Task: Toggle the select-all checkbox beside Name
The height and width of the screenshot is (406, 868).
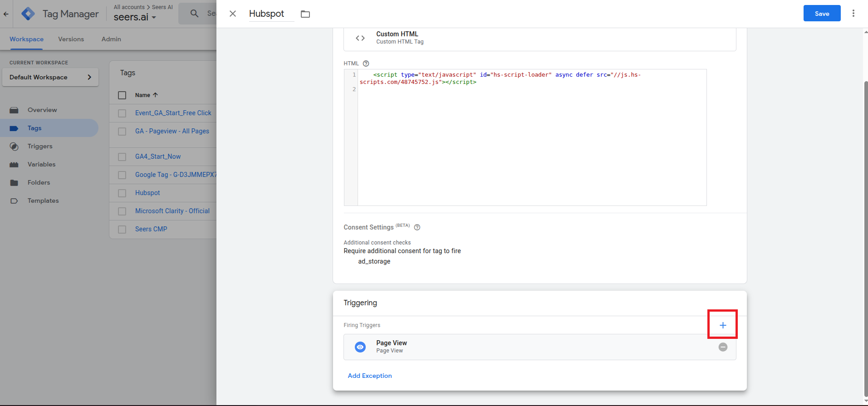Action: point(122,95)
